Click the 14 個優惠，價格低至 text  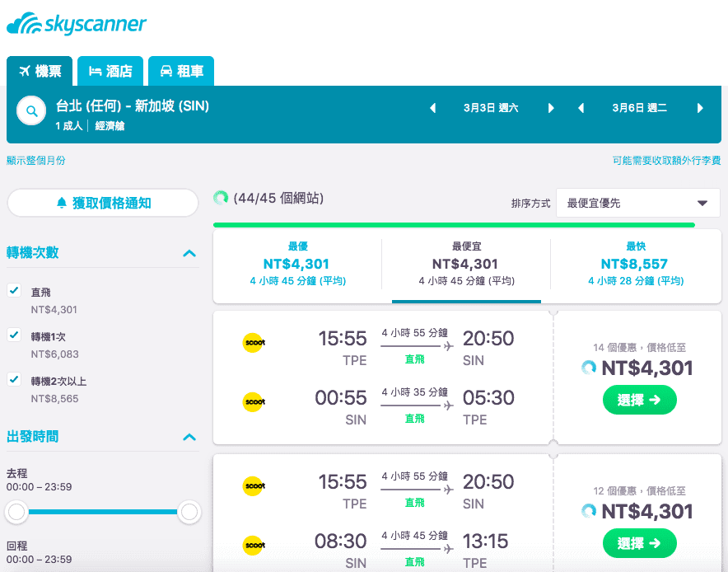(x=639, y=348)
